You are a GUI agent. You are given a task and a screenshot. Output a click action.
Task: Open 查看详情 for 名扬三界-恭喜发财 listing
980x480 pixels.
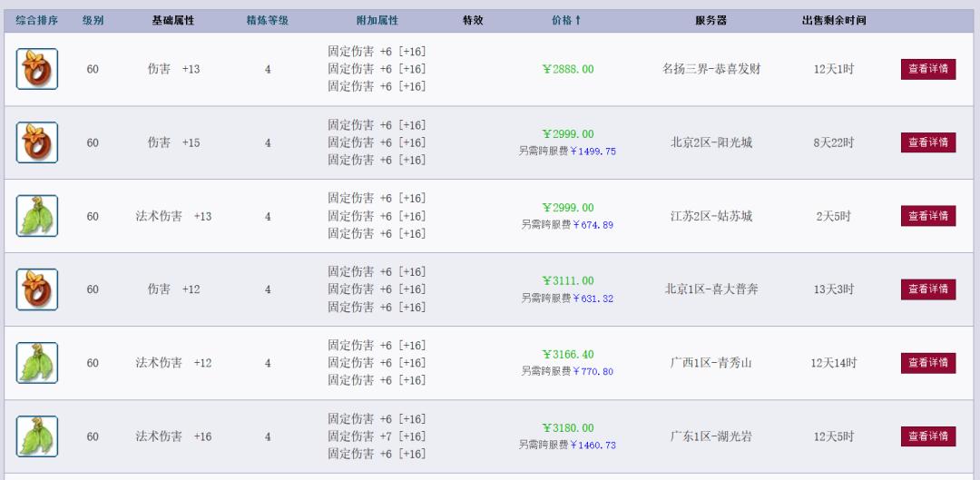point(928,69)
